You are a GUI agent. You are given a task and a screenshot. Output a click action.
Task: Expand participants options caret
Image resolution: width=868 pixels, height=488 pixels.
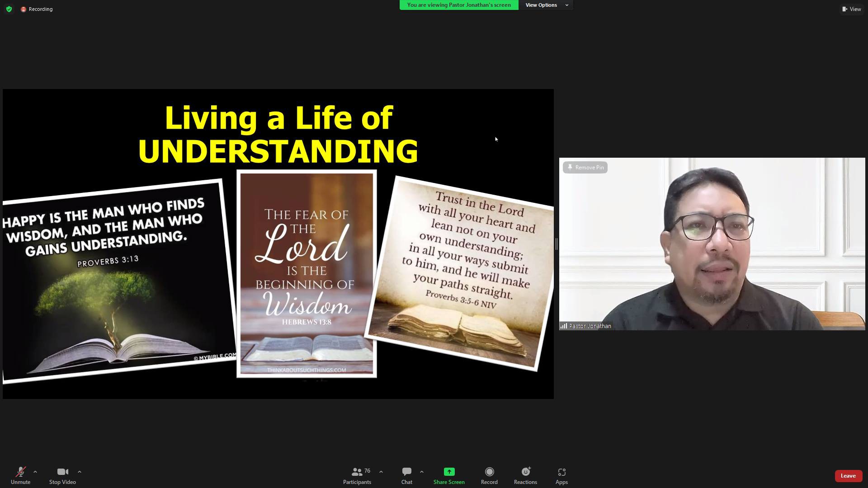click(x=381, y=472)
